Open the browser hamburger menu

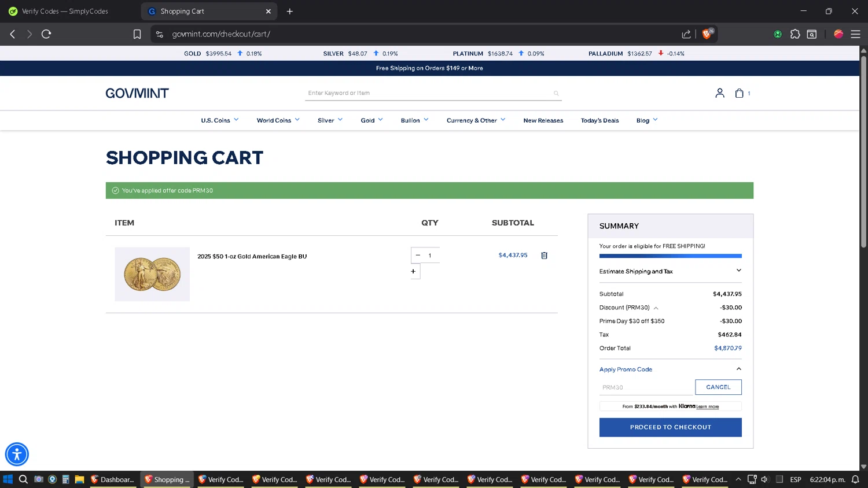click(855, 34)
